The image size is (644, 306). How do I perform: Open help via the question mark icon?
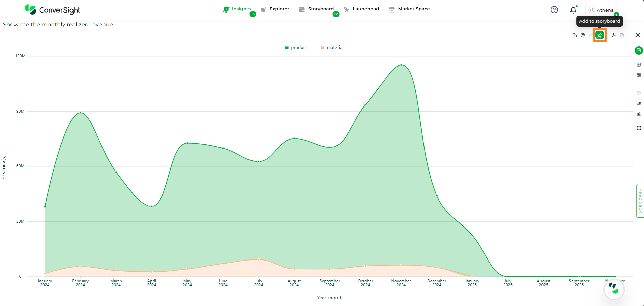pos(554,10)
